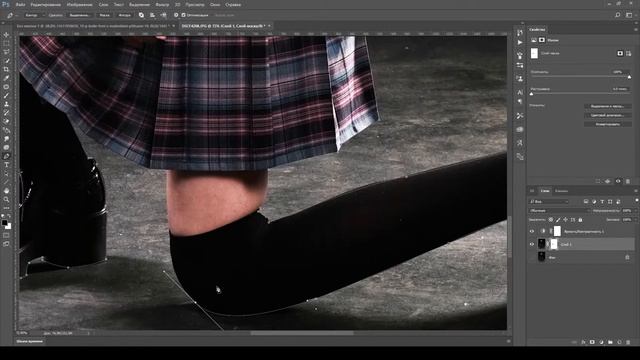Image resolution: width=640 pixels, height=360 pixels.
Task: Open the Изображение menu
Action: pos(79,4)
